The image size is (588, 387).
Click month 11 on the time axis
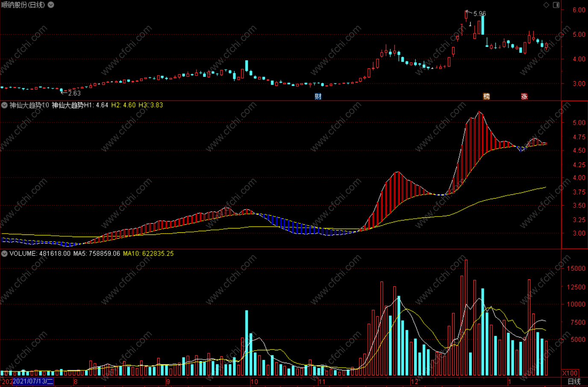(322, 382)
